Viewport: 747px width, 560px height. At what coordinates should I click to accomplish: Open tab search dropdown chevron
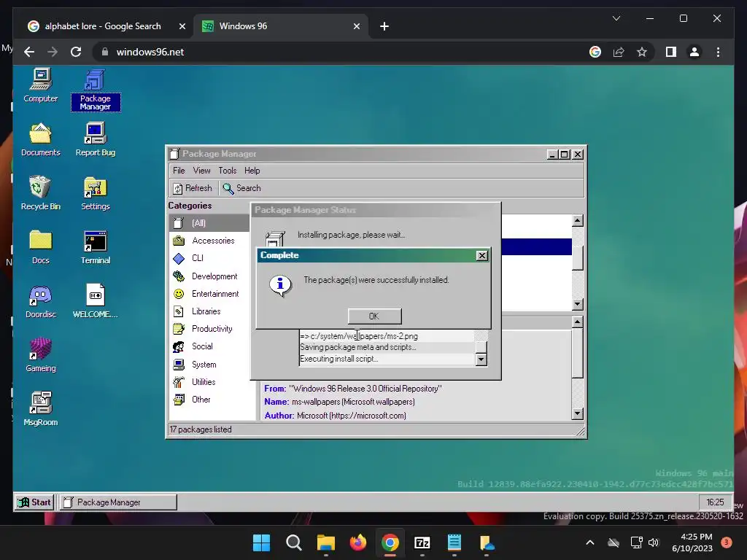[x=616, y=18]
